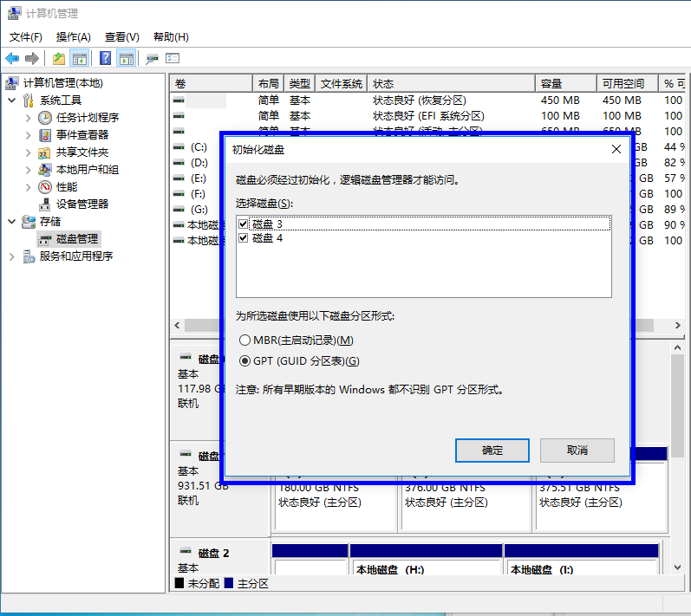
Task: Click the System Tools wrench icon
Action: tap(29, 101)
